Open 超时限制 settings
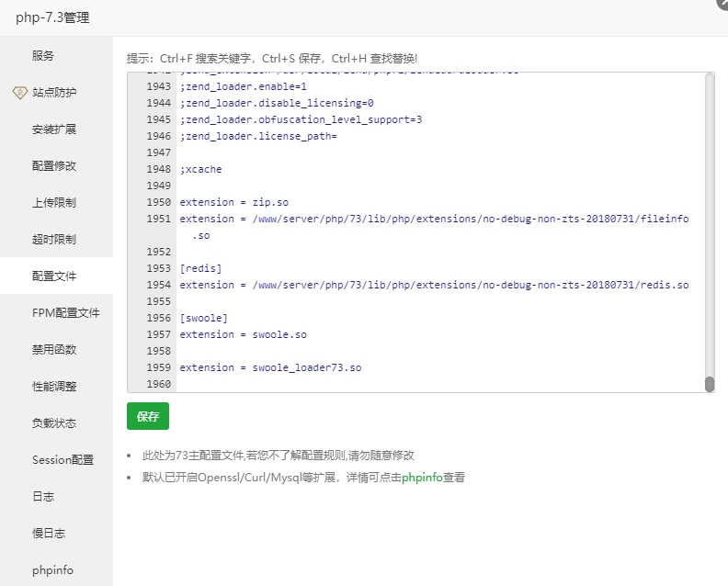Screen dimensions: 728x586 click(54, 240)
